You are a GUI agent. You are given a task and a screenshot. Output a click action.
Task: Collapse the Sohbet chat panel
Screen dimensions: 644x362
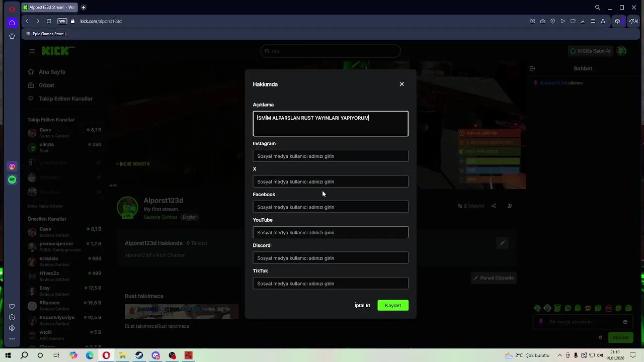[x=532, y=68]
